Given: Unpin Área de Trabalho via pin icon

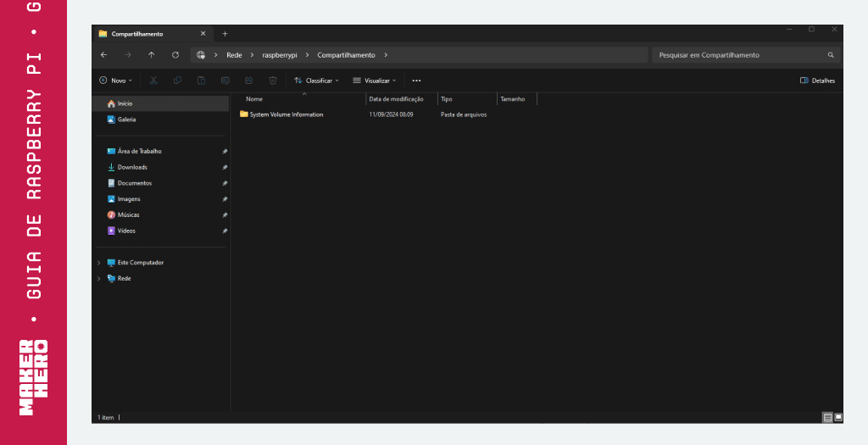Looking at the screenshot, I should coord(225,151).
